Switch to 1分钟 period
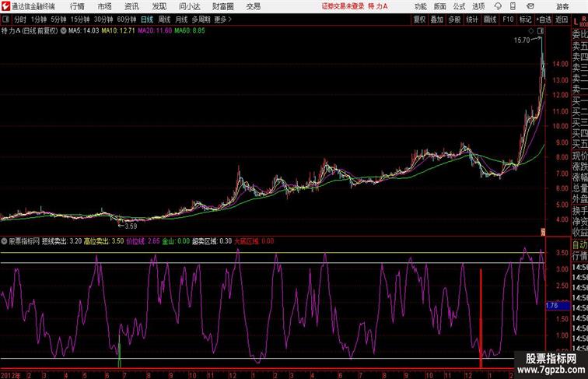 [39, 19]
